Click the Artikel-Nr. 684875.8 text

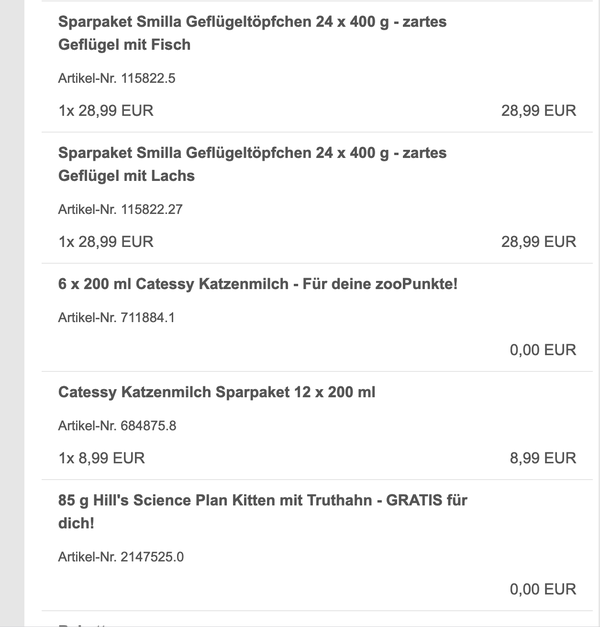[117, 426]
